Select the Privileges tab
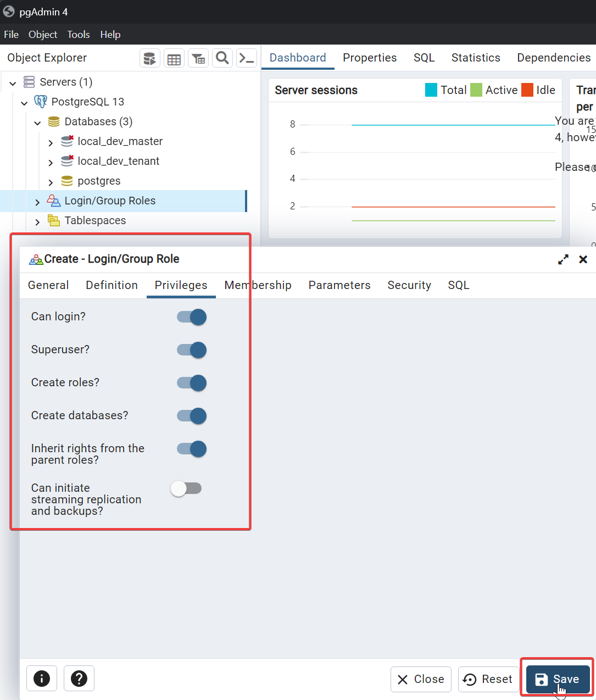The image size is (596, 700). pos(181,285)
